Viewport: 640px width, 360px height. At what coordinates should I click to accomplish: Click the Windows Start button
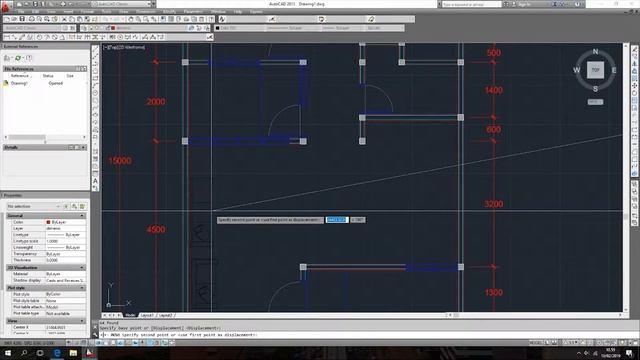click(7, 353)
